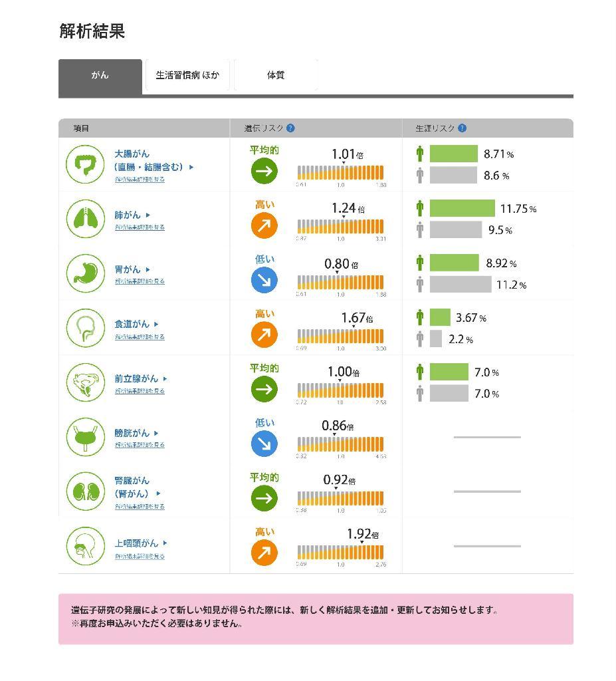Expand the 食道がん item arrow

tap(157, 324)
